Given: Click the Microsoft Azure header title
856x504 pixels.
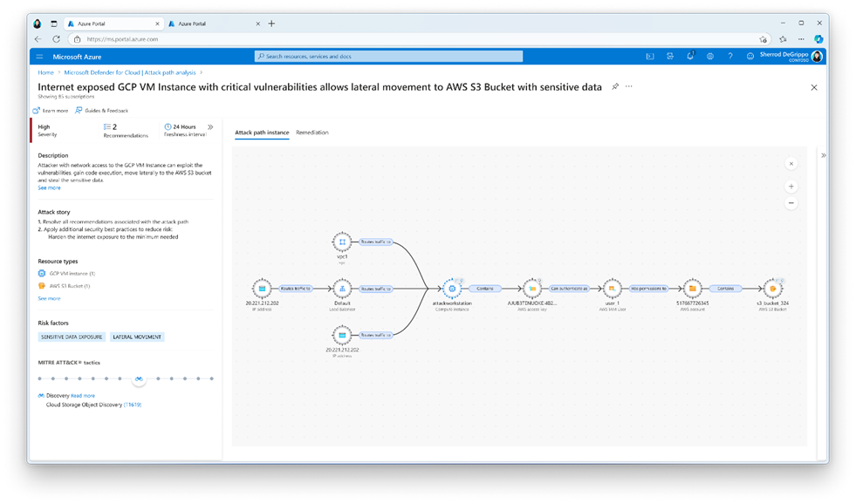Looking at the screenshot, I should tap(77, 57).
